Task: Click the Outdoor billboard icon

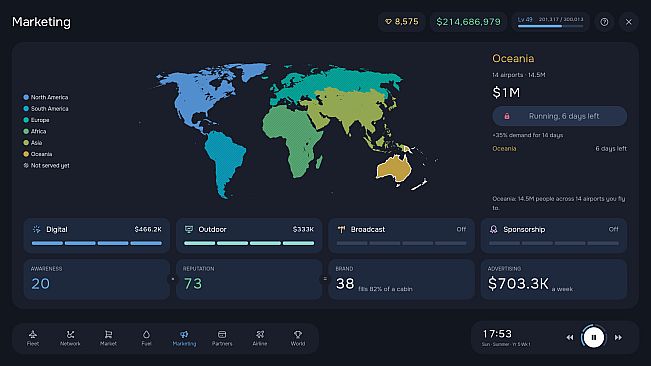Action: 189,229
